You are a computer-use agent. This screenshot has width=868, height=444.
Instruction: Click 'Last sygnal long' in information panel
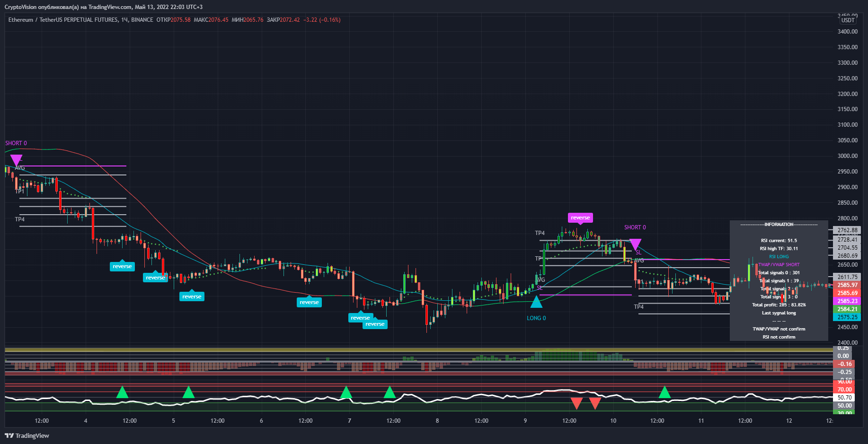pos(779,313)
